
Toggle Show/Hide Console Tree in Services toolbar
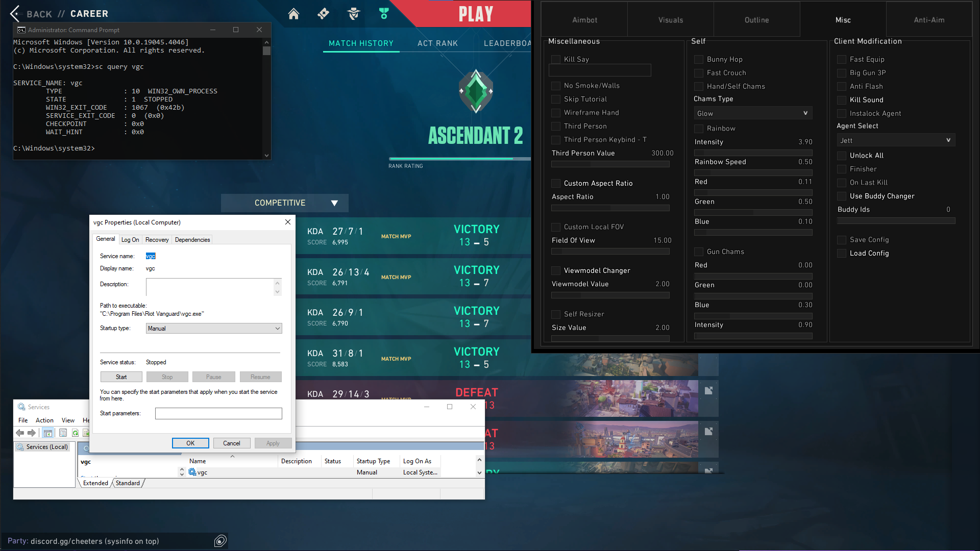[48, 433]
